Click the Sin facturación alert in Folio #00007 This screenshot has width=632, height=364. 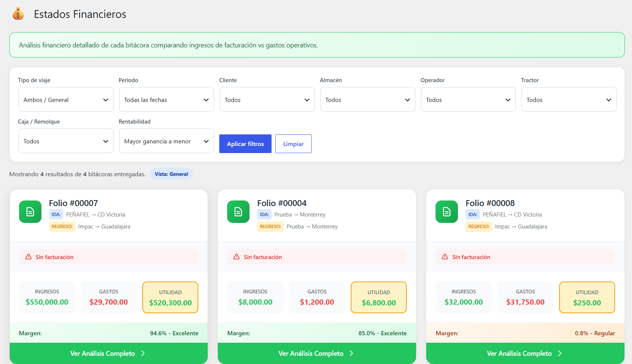(109, 257)
